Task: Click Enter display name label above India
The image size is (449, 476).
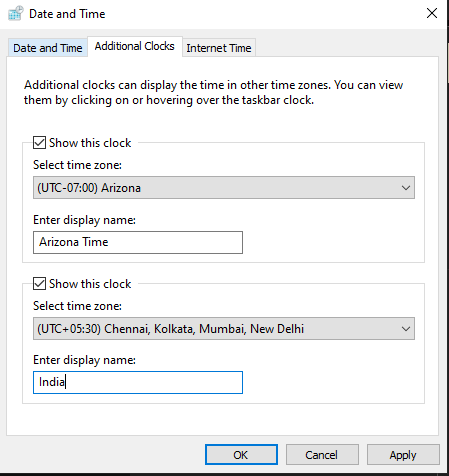Action: [x=84, y=360]
